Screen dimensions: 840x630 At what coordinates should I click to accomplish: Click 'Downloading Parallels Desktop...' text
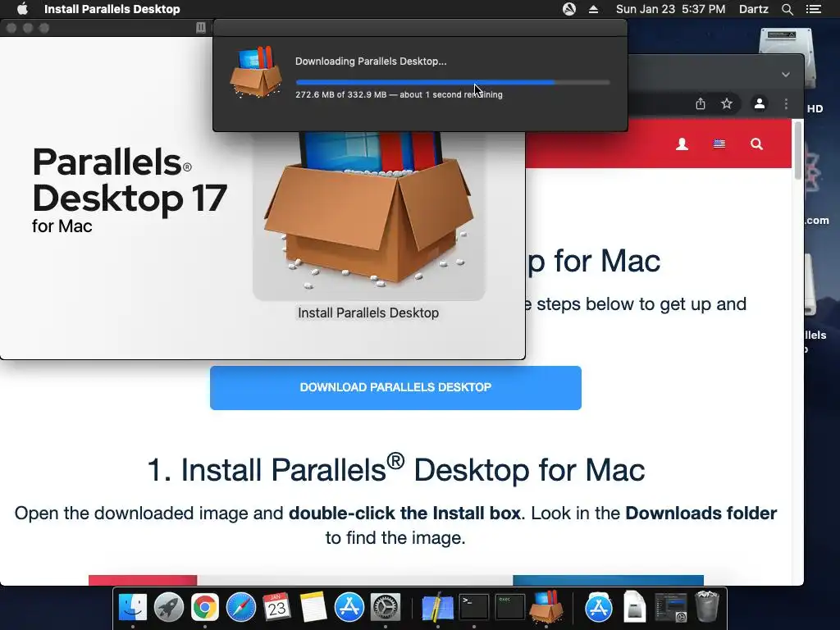[x=371, y=61]
